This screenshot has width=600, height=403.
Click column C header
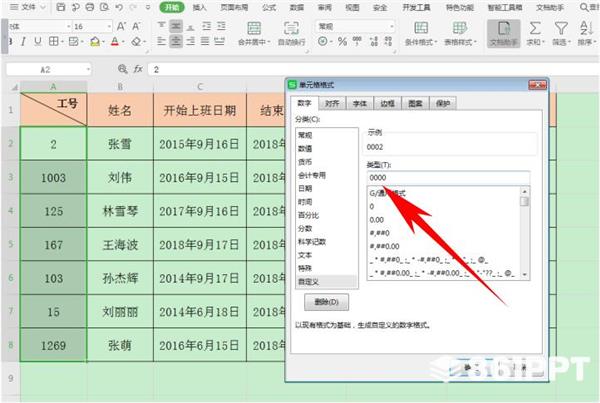pyautogui.click(x=200, y=87)
